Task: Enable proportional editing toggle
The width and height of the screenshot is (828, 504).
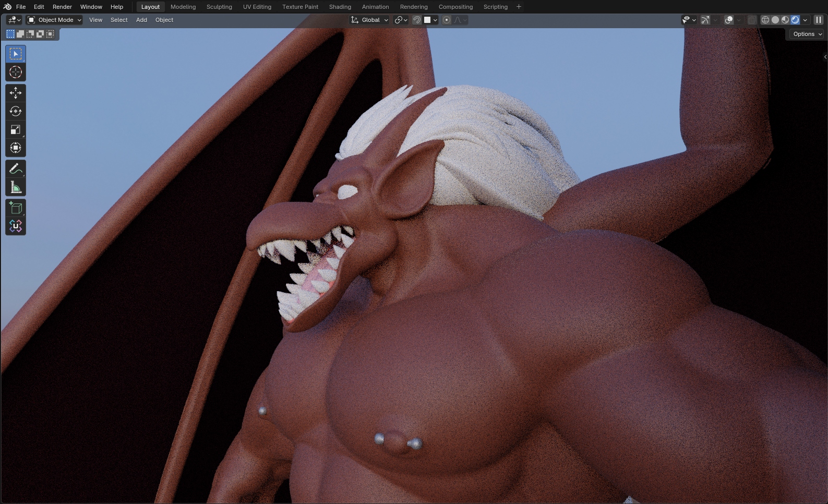Action: point(447,20)
